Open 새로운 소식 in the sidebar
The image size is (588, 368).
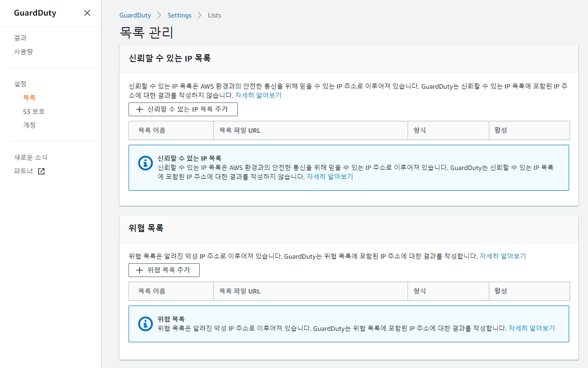pyautogui.click(x=31, y=158)
